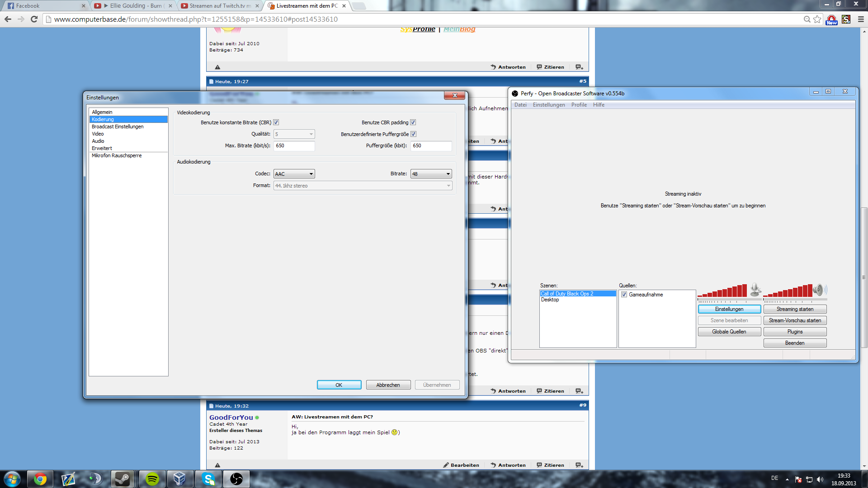Toggle Benutze CBR padding checkbox

click(x=413, y=122)
